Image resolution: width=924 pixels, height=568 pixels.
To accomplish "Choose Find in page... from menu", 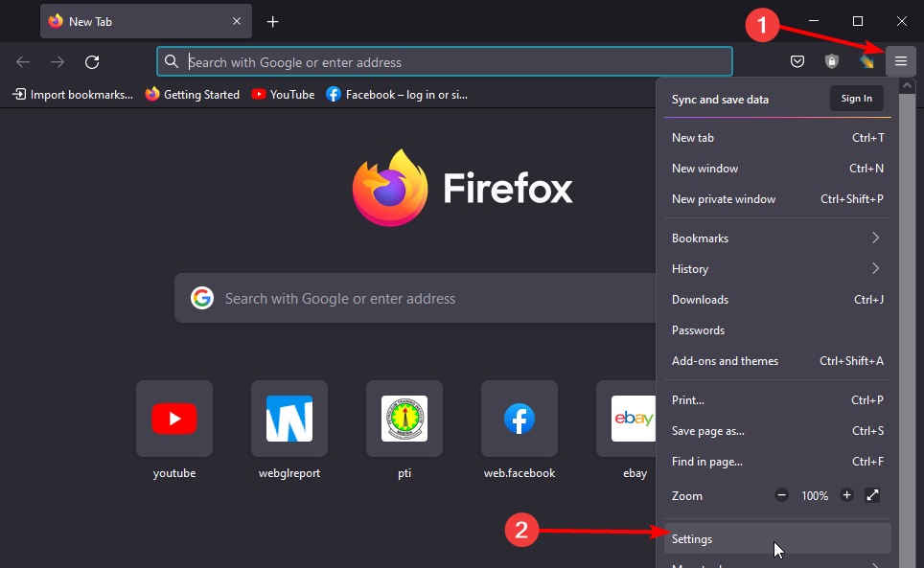I will click(x=777, y=462).
